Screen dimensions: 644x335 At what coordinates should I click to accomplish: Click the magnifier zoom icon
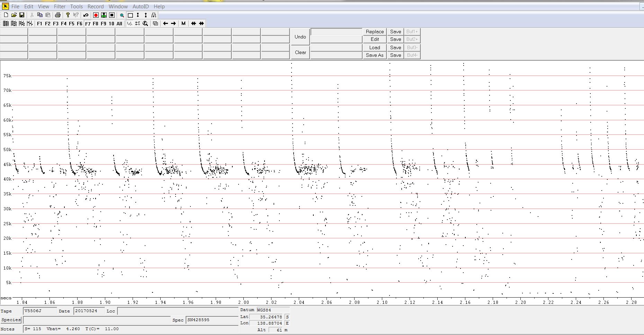coord(122,15)
